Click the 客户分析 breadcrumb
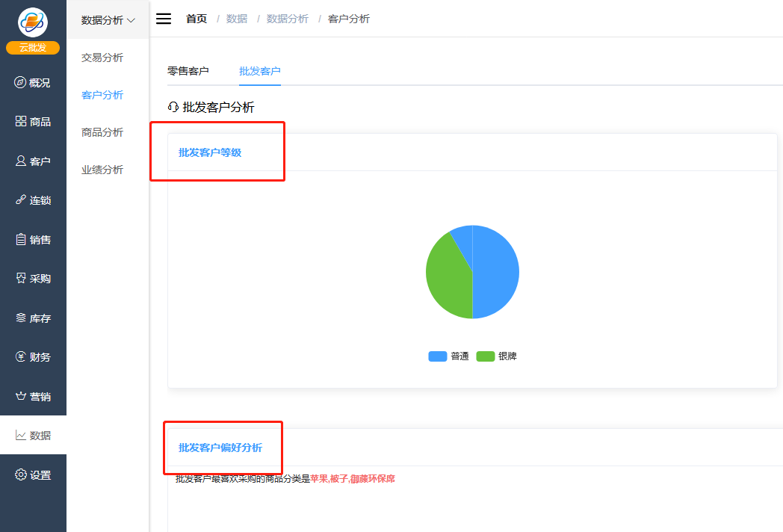The image size is (783, 532). [x=349, y=19]
